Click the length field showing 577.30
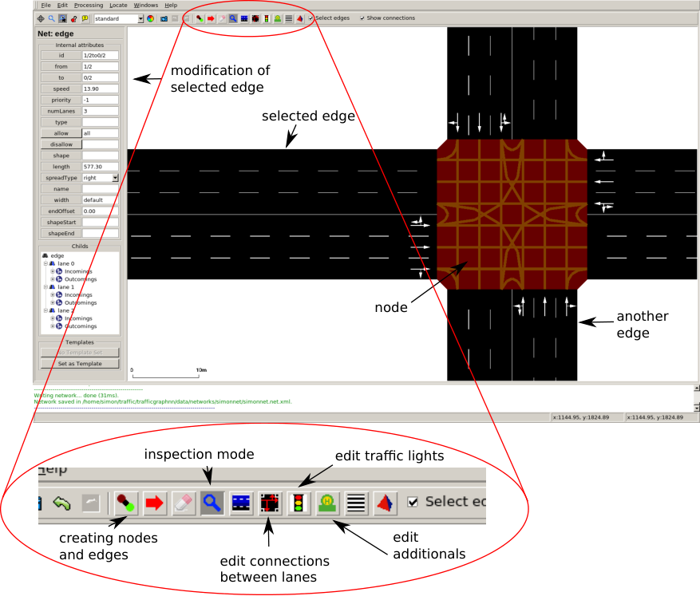Image resolution: width=700 pixels, height=596 pixels. click(101, 167)
